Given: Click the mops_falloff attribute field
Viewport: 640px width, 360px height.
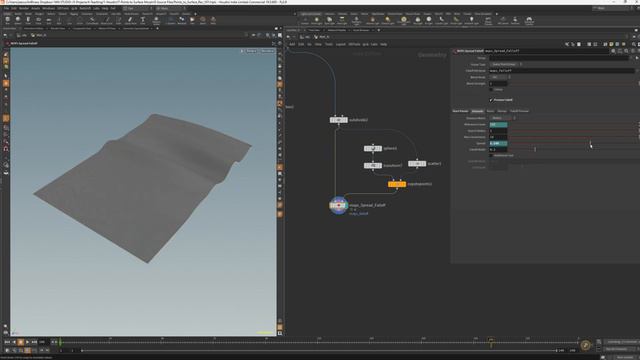Looking at the screenshot, I should pyautogui.click(x=562, y=71).
